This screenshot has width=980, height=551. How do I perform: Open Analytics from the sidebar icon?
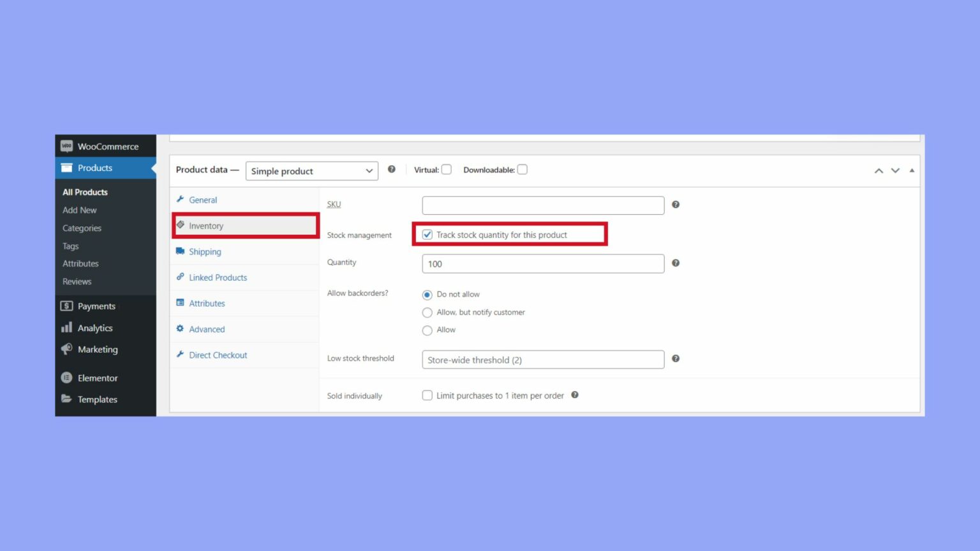68,328
